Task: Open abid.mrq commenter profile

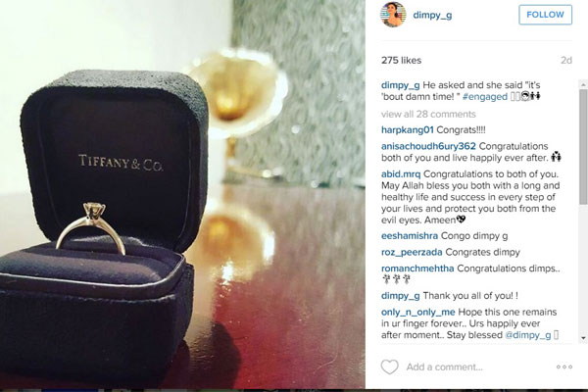Action: pyautogui.click(x=401, y=174)
